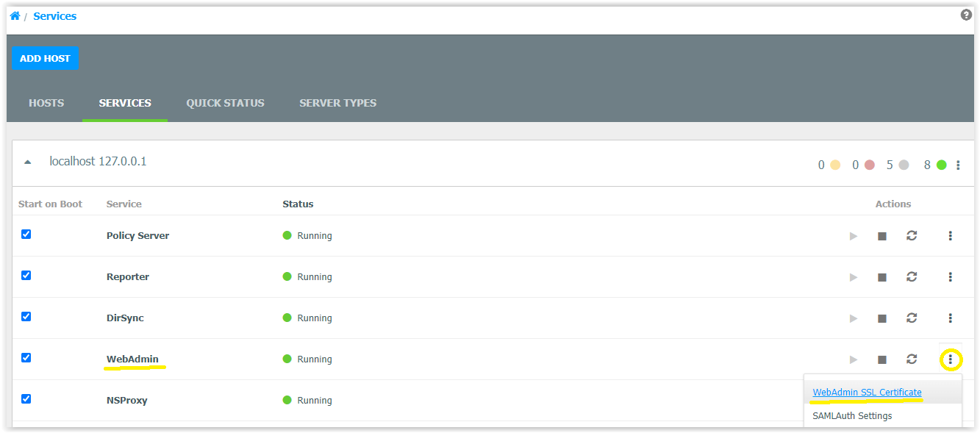Image resolution: width=980 pixels, height=433 pixels.
Task: Open the WebAdmin row options menu
Action: pyautogui.click(x=951, y=359)
